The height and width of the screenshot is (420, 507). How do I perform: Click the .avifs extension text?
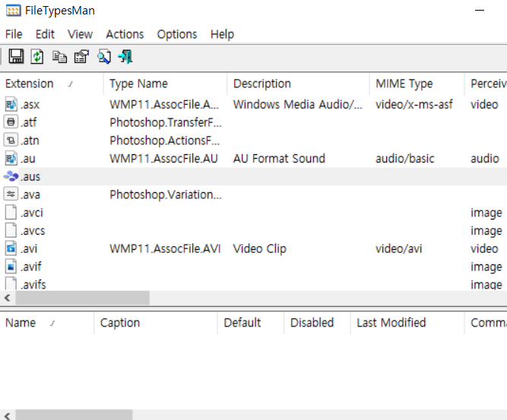[33, 284]
